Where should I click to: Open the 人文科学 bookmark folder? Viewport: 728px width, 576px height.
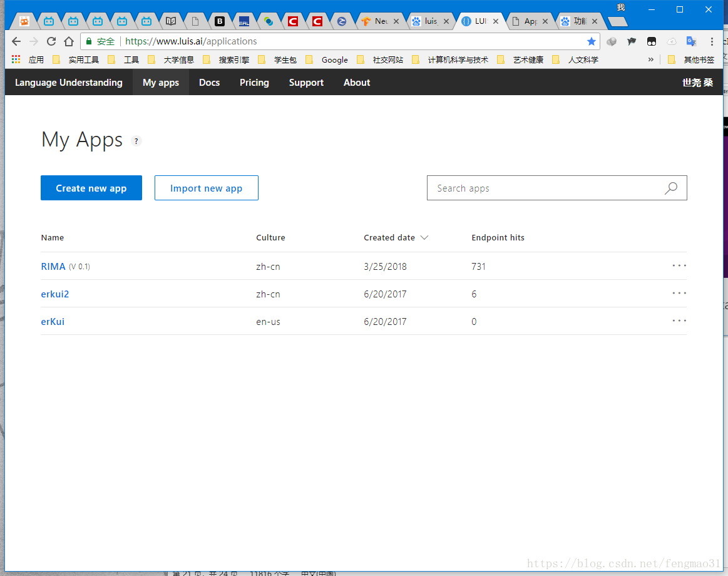pyautogui.click(x=576, y=59)
